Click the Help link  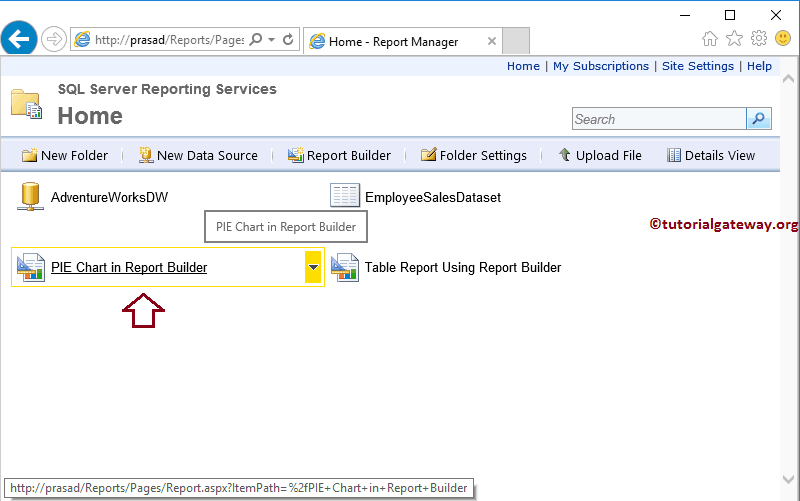759,66
